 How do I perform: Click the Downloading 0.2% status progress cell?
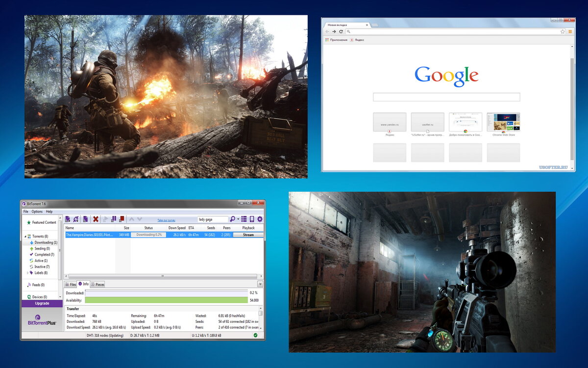149,235
